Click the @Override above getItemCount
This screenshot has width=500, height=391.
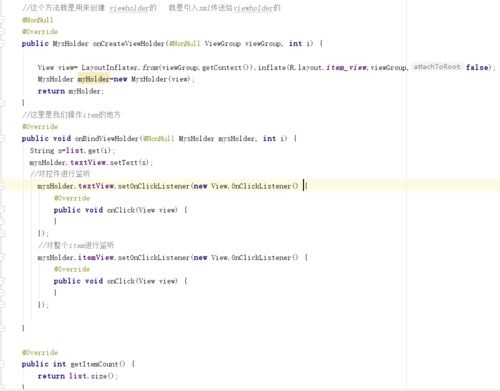[40, 353]
